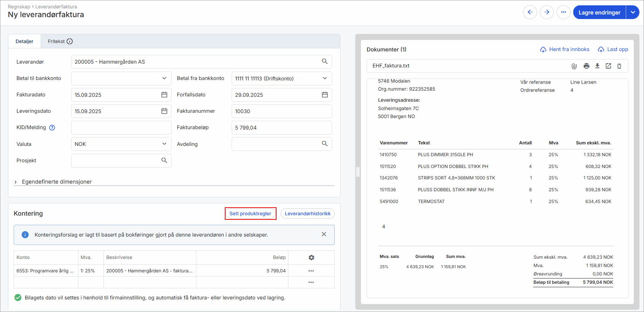The width and height of the screenshot is (644, 312).
Task: Switch to the Fritekst tab
Action: [60, 41]
